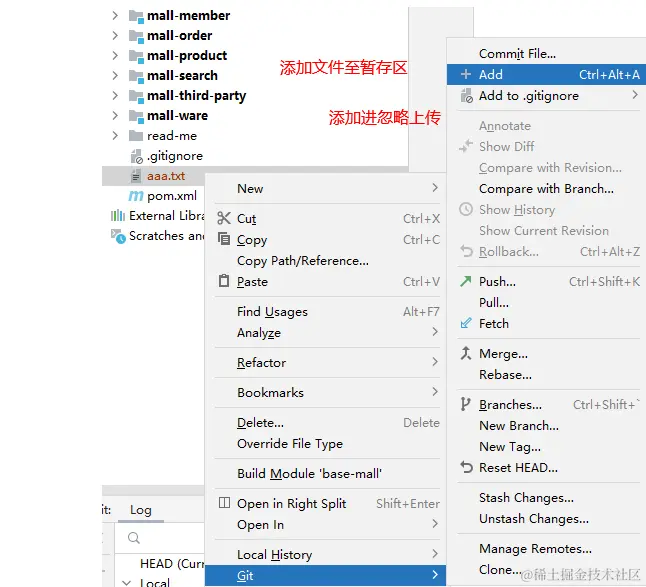Select Find Usages in context menu
The width and height of the screenshot is (646, 587).
(325, 311)
